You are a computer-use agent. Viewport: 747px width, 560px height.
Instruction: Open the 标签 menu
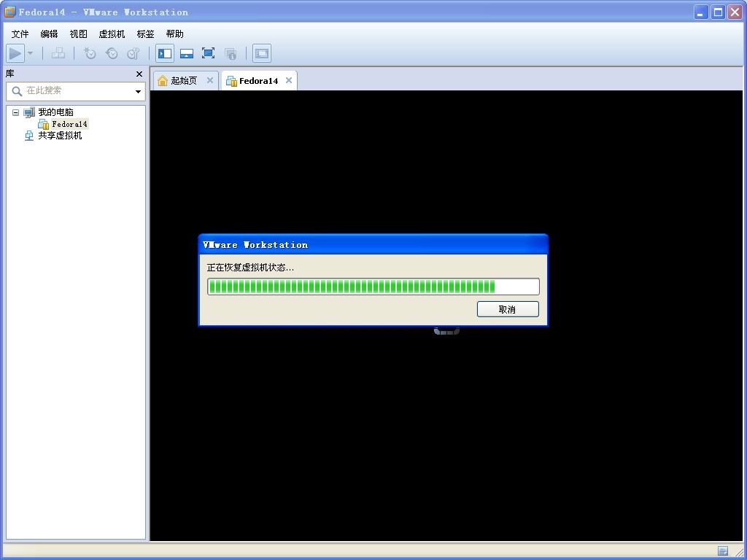coord(146,34)
